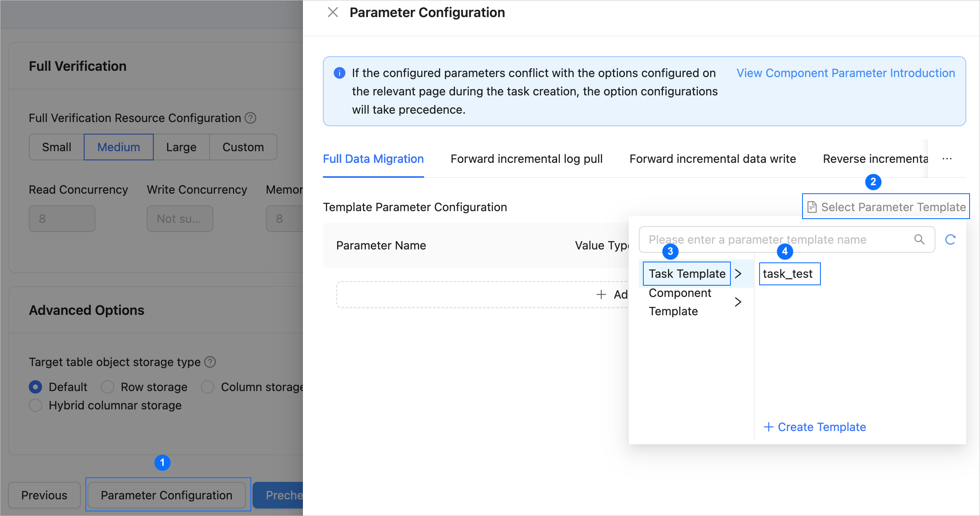
Task: Select the Default storage type radio
Action: pyautogui.click(x=36, y=387)
